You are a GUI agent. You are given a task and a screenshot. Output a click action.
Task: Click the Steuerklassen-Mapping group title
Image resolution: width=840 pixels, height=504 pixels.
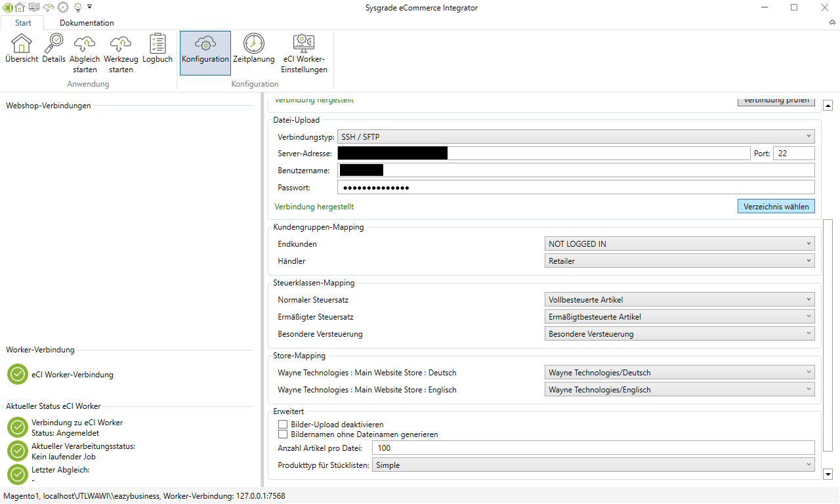coord(314,283)
